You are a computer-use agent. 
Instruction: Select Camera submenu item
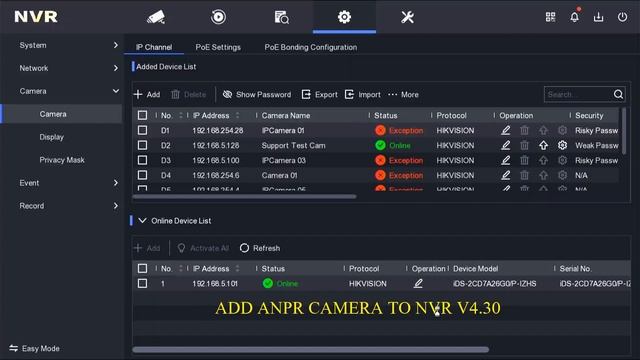61,114
